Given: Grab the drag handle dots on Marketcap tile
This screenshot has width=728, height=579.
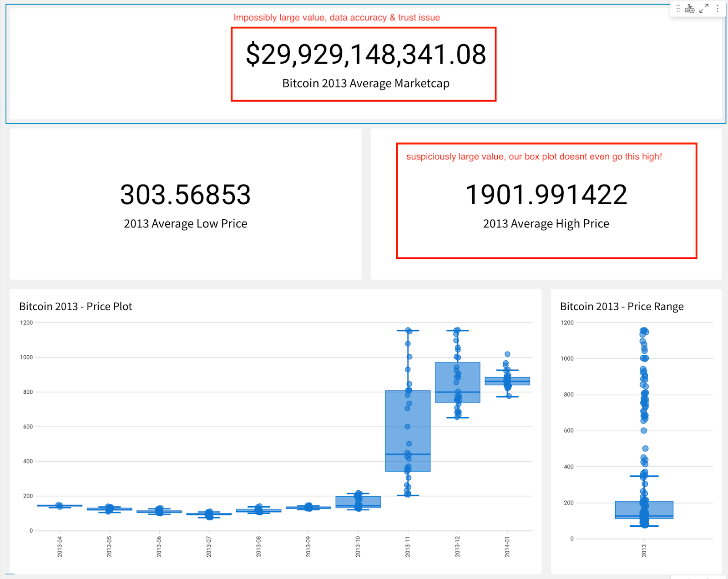Looking at the screenshot, I should (x=678, y=9).
